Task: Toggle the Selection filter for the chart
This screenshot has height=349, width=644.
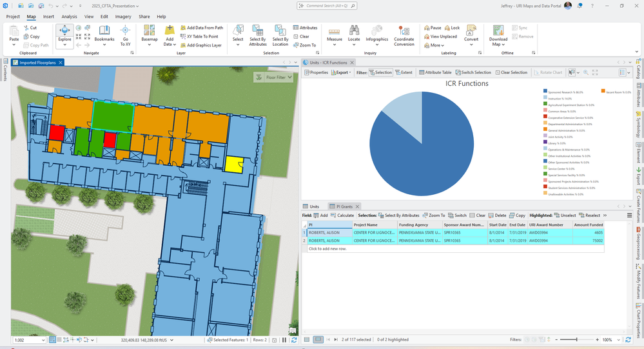Action: click(x=380, y=72)
